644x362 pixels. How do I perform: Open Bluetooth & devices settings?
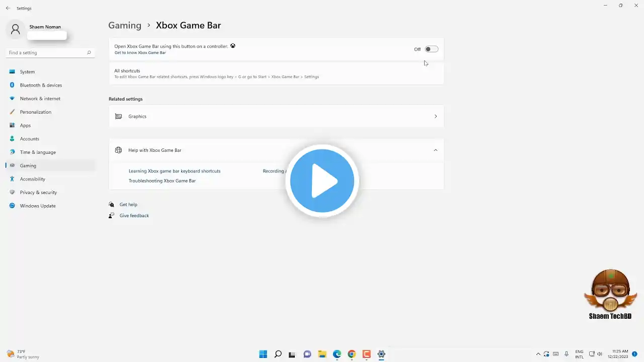pyautogui.click(x=41, y=85)
